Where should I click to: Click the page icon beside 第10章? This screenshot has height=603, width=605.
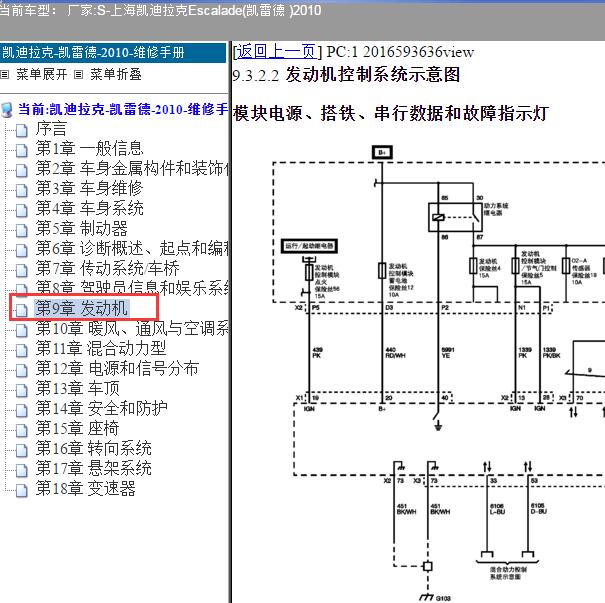coord(22,331)
